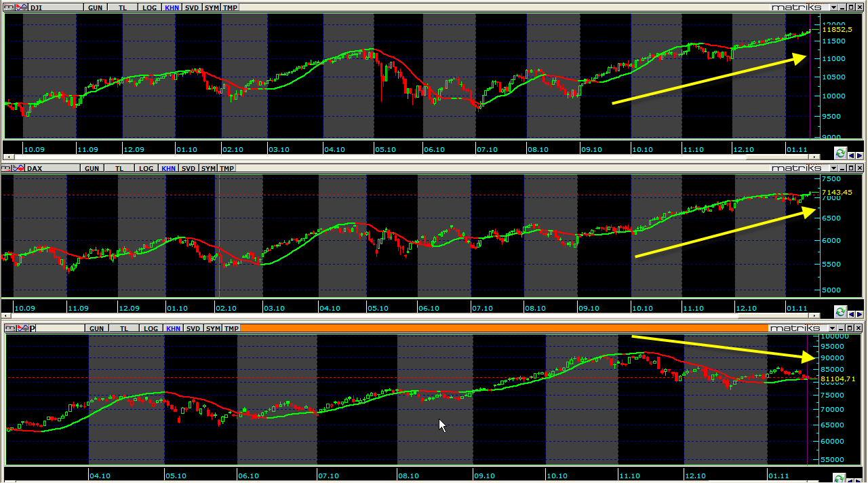Click the DJI chart horizontal scrollbar

pos(407,157)
